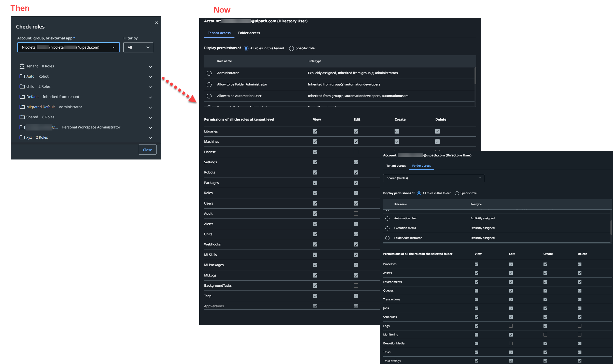Switch to the Folder access tab

point(249,33)
